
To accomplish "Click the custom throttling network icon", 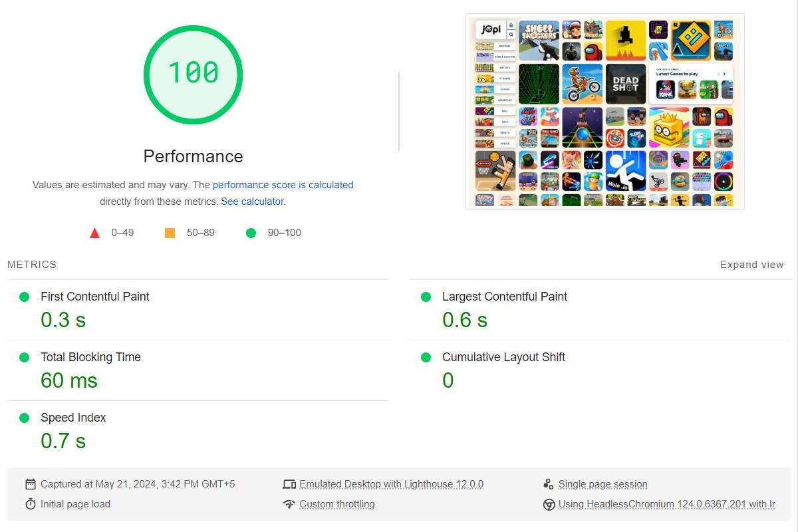I will [289, 504].
